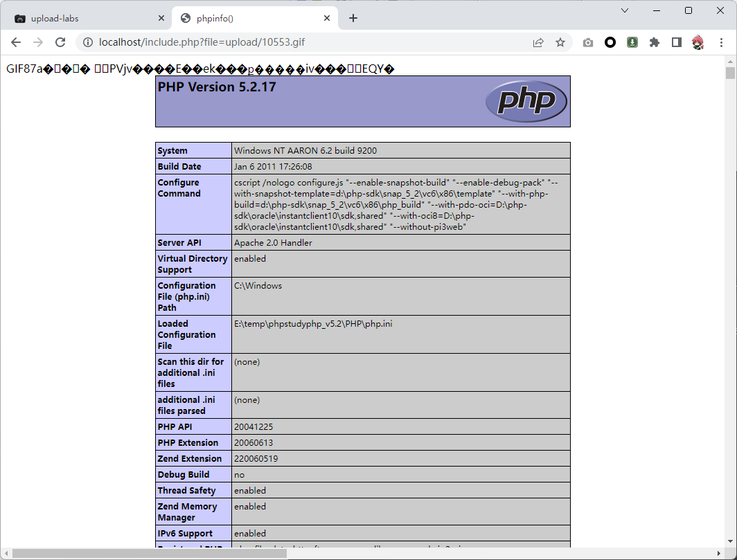View site information for localhost

pyautogui.click(x=88, y=42)
